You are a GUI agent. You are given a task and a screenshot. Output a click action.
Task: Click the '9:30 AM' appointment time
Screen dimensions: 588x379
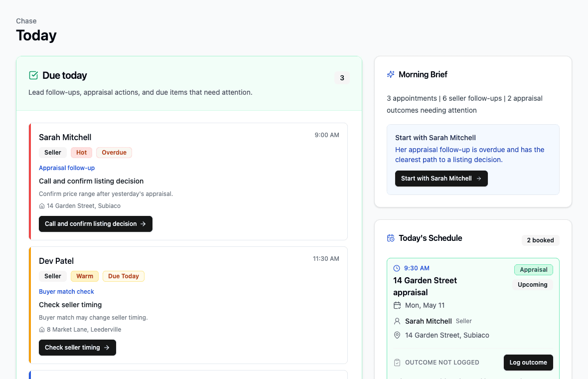[417, 268]
